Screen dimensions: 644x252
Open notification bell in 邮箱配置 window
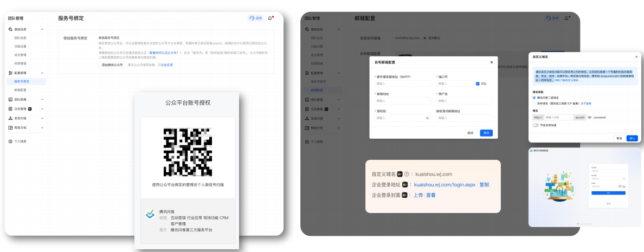pyautogui.click(x=566, y=18)
